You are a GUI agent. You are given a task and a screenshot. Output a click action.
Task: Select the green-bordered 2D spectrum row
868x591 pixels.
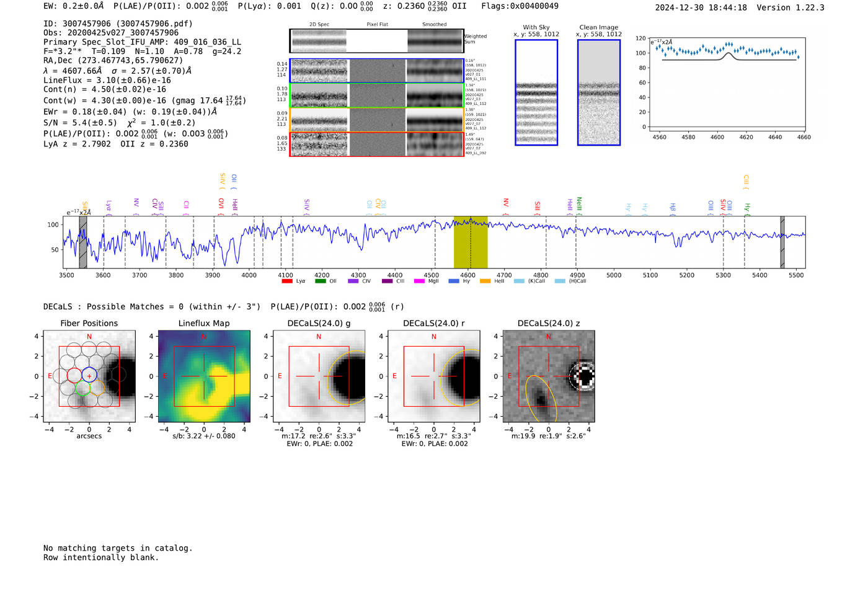point(377,96)
